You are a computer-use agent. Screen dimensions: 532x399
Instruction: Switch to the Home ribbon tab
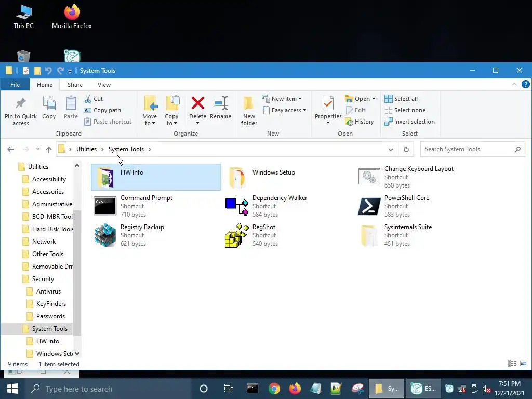45,85
